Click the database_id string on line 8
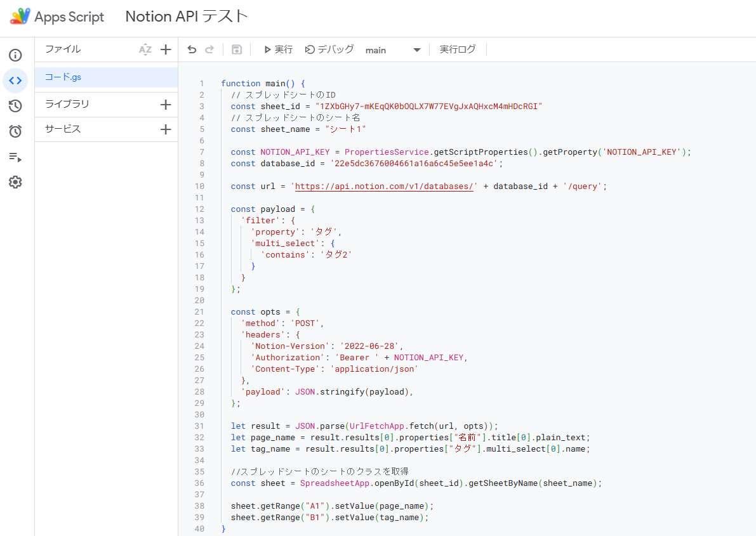Screen dimensions: 756x536 click(x=414, y=164)
